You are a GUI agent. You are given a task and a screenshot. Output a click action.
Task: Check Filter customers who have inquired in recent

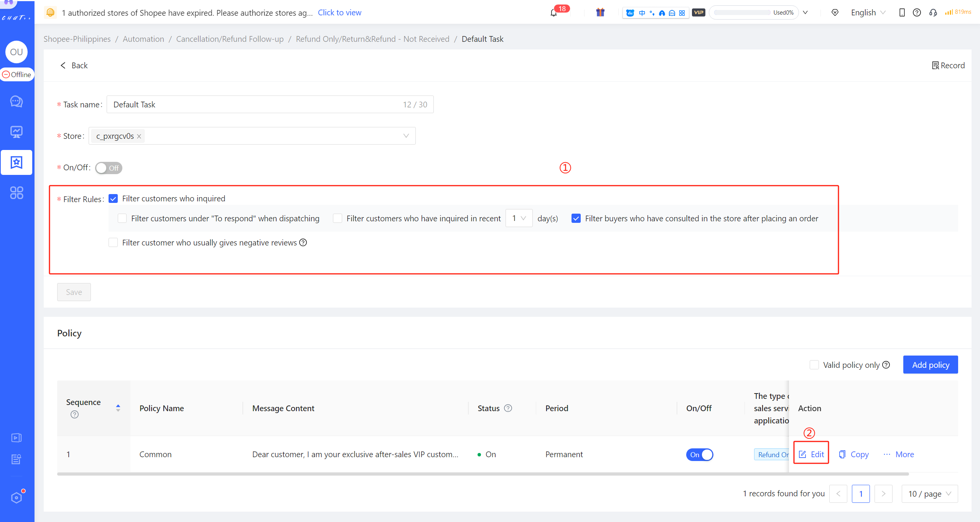(x=338, y=218)
